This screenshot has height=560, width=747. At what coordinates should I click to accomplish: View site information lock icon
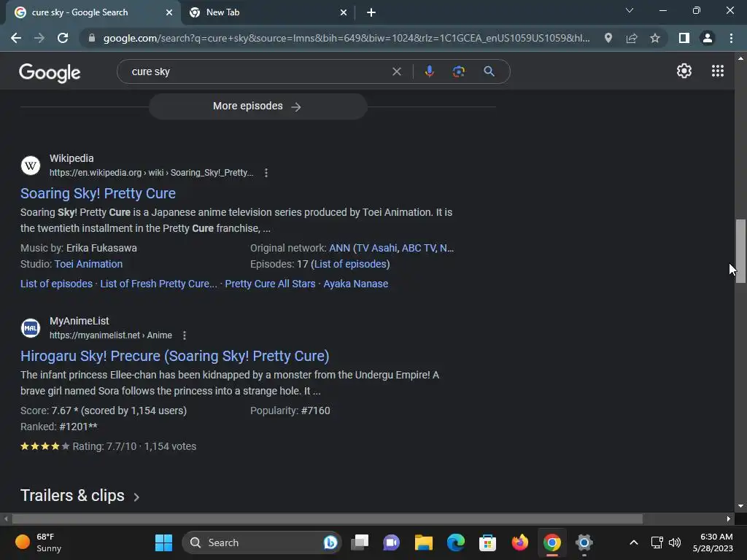[91, 38]
